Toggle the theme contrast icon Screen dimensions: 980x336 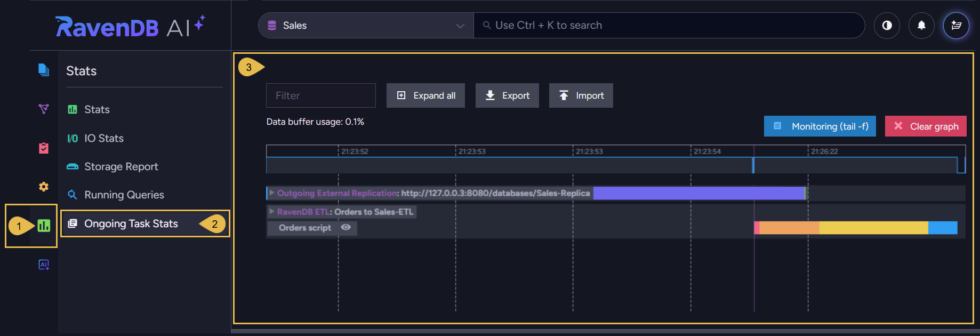pyautogui.click(x=887, y=25)
